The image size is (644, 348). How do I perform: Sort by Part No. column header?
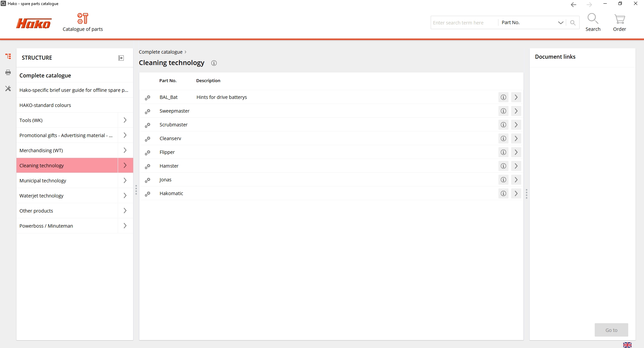pyautogui.click(x=168, y=81)
